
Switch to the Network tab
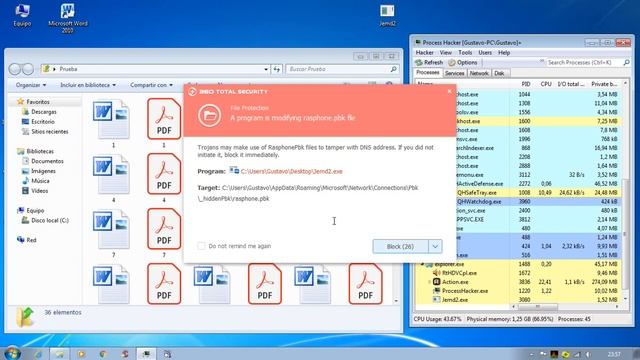[479, 73]
